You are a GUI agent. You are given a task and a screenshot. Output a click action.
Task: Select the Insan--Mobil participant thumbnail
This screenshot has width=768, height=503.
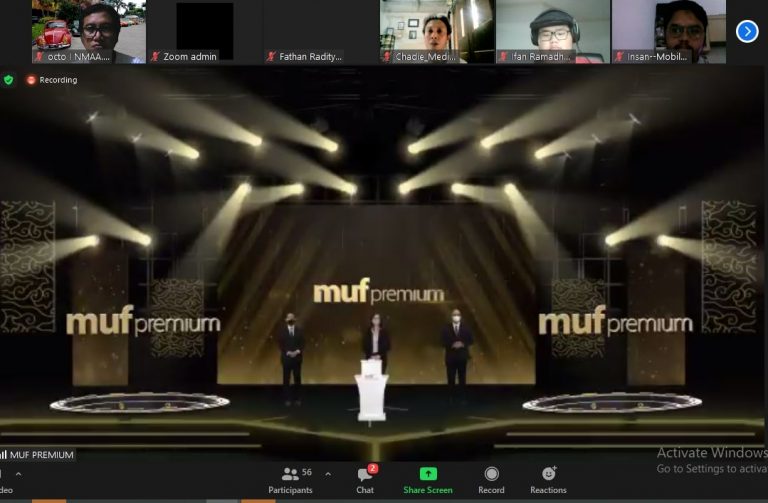click(x=669, y=32)
